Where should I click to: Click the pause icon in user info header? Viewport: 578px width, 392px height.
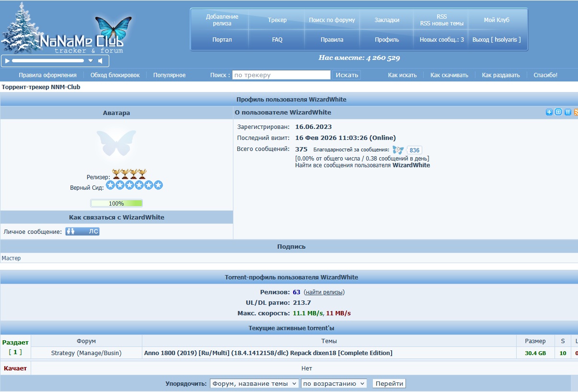[x=568, y=112]
